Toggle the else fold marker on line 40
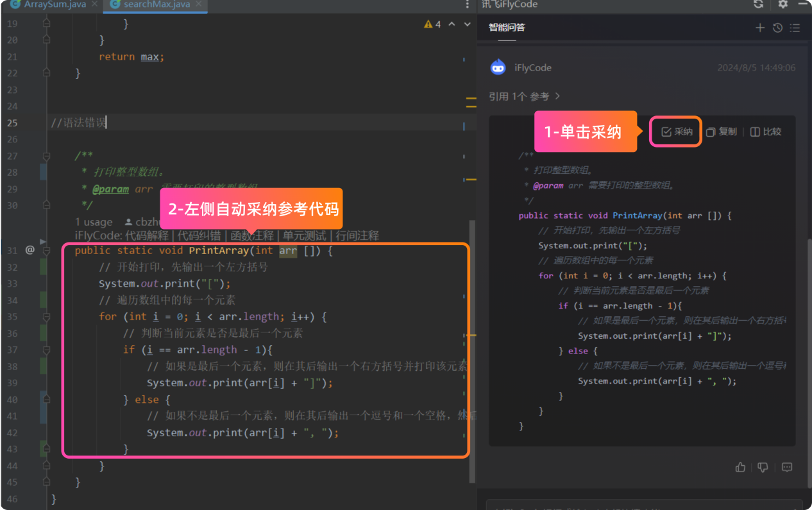The width and height of the screenshot is (812, 510). 46,400
